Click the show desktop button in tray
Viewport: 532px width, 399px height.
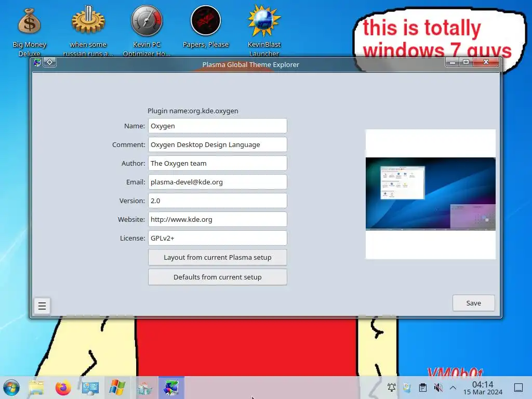click(518, 388)
